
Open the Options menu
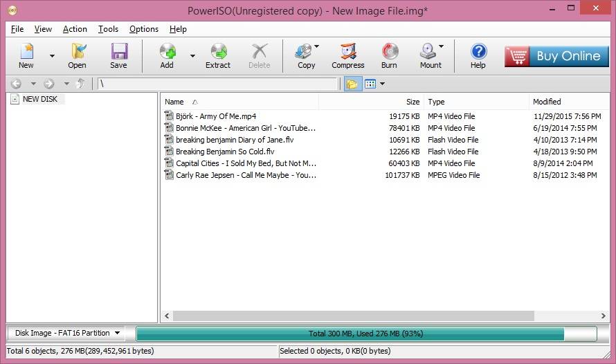[x=144, y=29]
